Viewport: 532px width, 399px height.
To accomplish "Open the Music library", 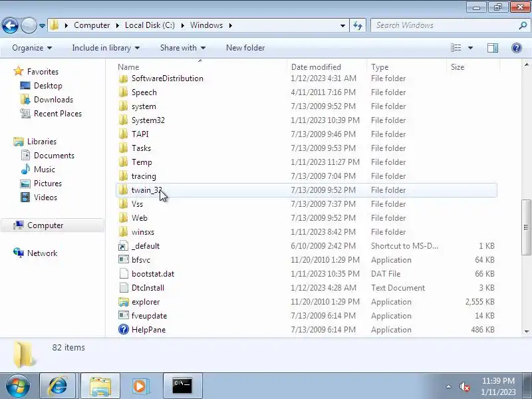I will pyautogui.click(x=44, y=170).
